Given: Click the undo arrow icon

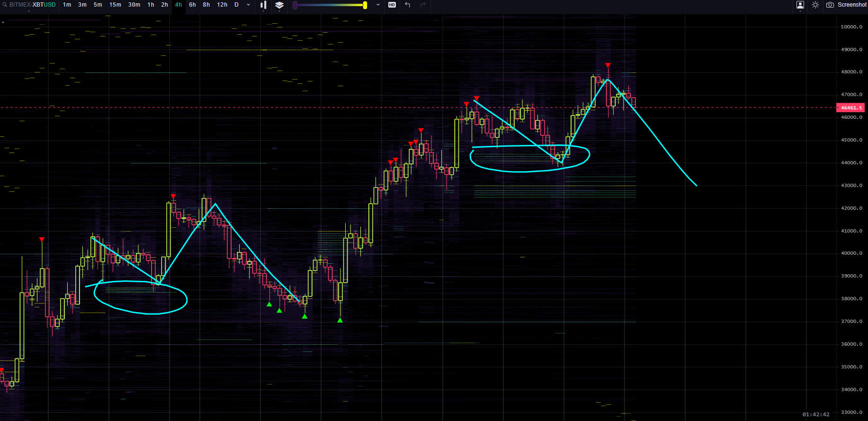Looking at the screenshot, I should (407, 5).
